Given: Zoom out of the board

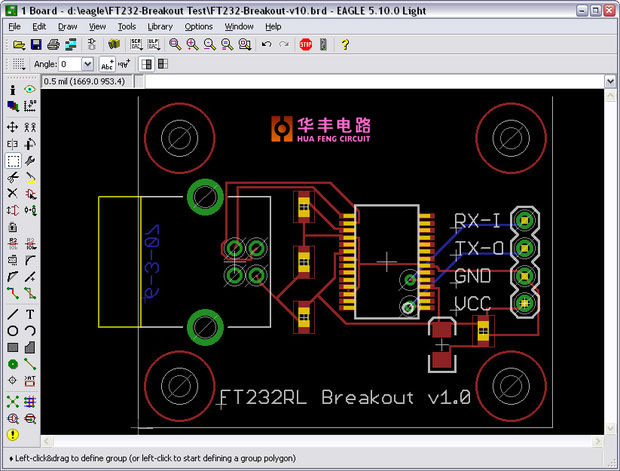Looking at the screenshot, I should pos(210,44).
